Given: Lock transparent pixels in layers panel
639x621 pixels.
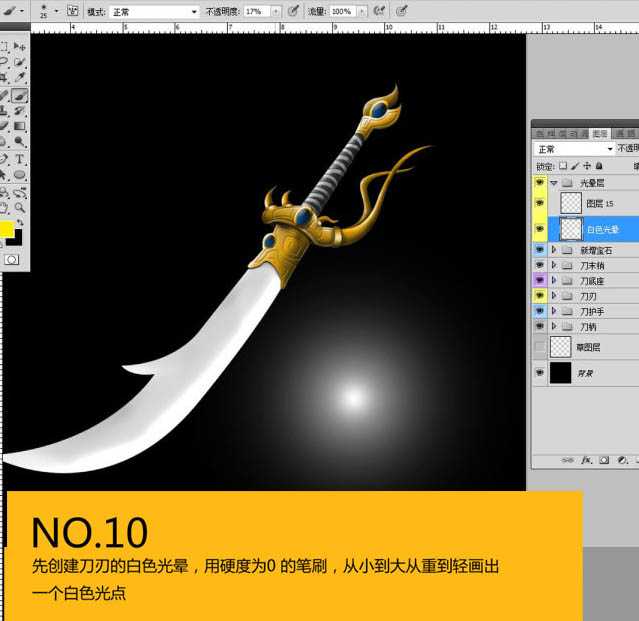Looking at the screenshot, I should tap(563, 166).
